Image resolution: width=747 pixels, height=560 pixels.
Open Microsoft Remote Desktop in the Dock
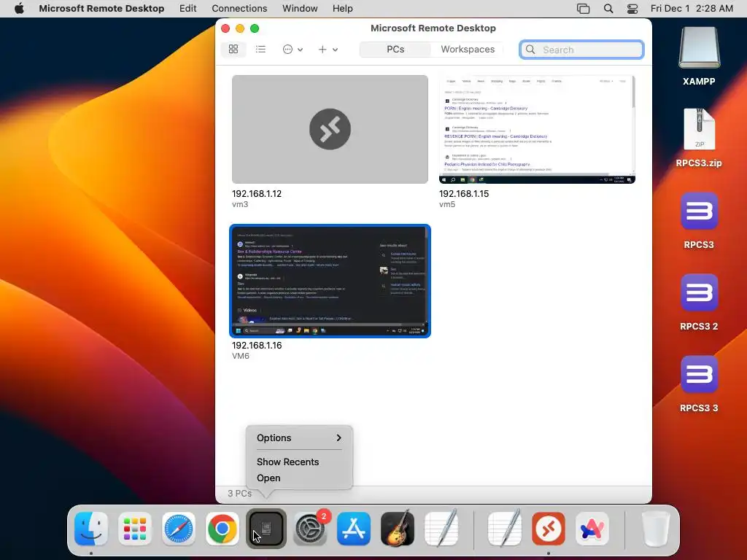coord(549,529)
